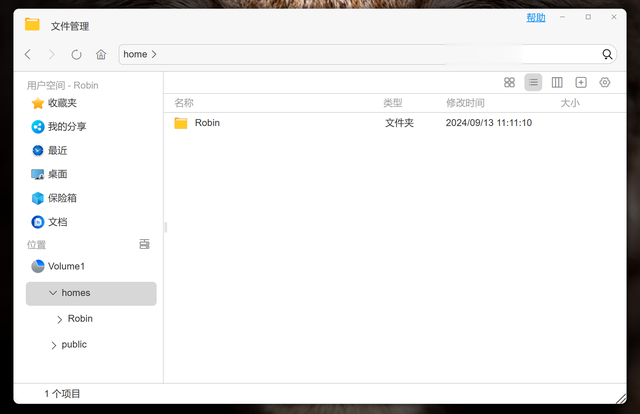Sort by 类型 column header
The width and height of the screenshot is (640, 414).
click(393, 103)
